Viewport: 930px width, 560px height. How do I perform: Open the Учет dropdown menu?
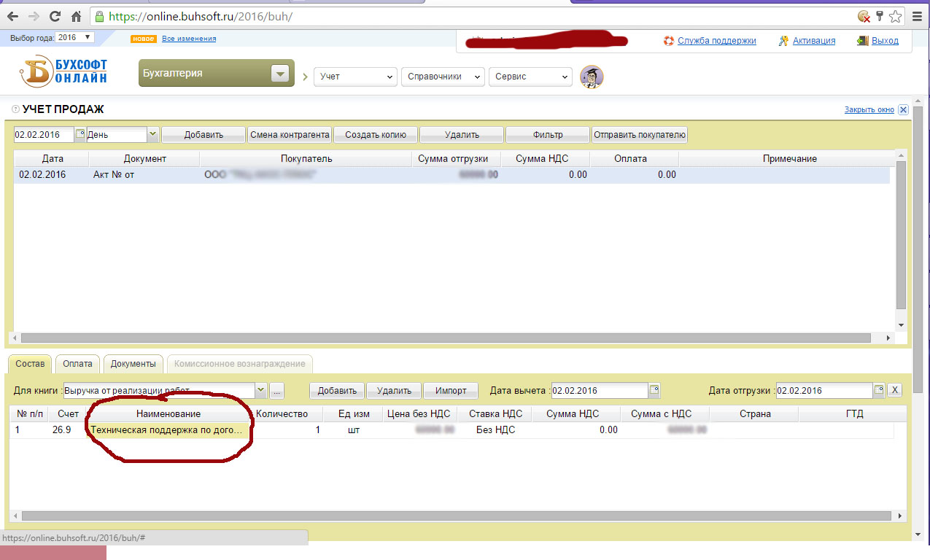pos(355,77)
